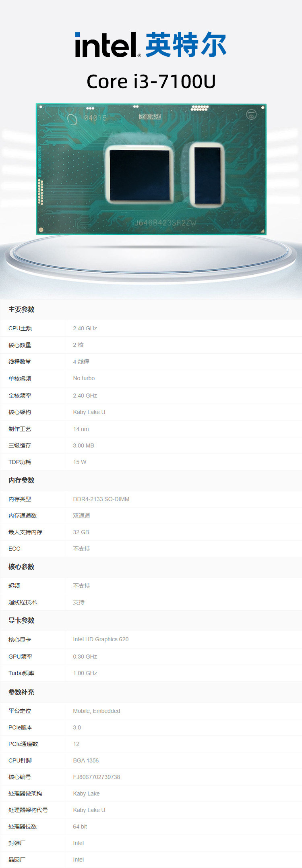This screenshot has width=302, height=868.
Task: Select the 3.00 MB value
Action: click(83, 445)
